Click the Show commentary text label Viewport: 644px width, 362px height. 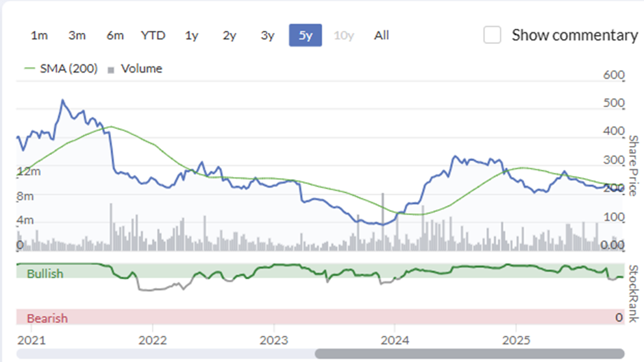tap(574, 35)
